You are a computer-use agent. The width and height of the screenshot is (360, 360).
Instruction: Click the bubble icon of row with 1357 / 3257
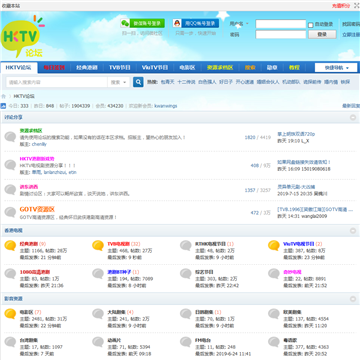pos(10,190)
